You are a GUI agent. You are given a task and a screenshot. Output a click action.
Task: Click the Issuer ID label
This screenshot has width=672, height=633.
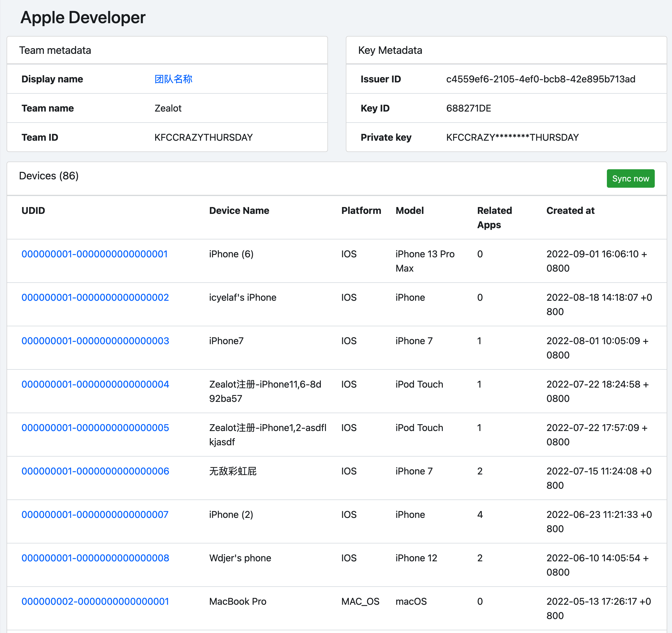tap(381, 79)
